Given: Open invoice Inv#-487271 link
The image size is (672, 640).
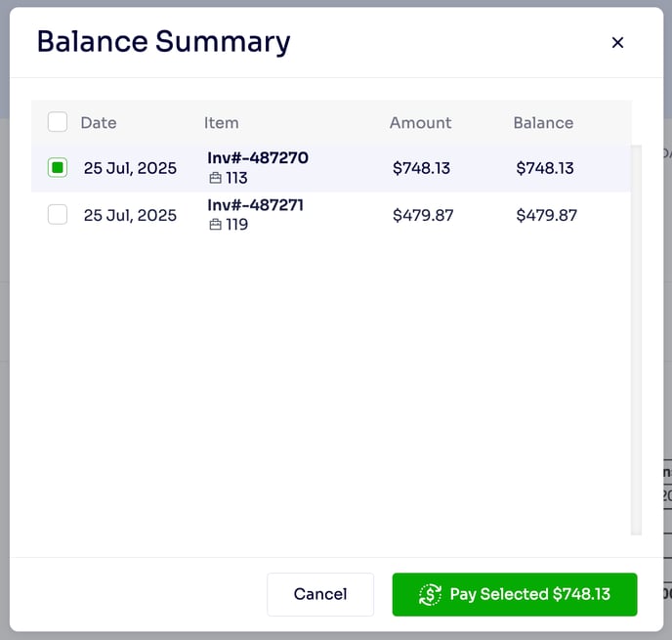Looking at the screenshot, I should (257, 204).
